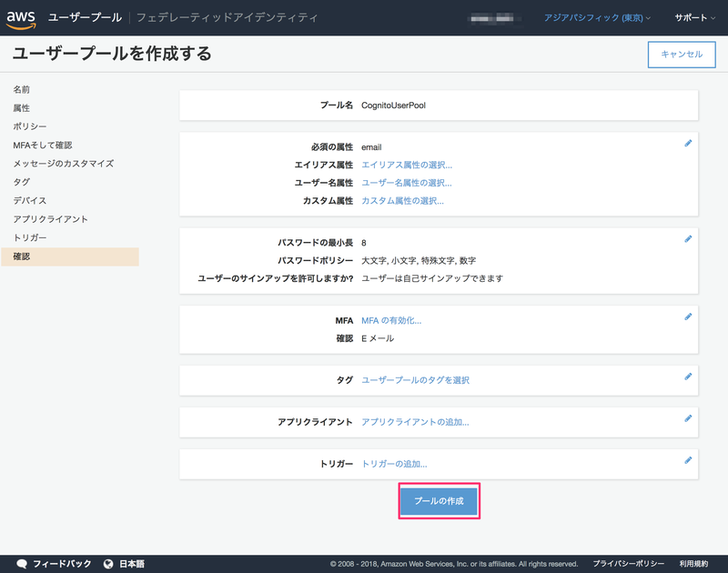This screenshot has width=728, height=573.
Task: Click the password minimum length value 8
Action: 363,243
